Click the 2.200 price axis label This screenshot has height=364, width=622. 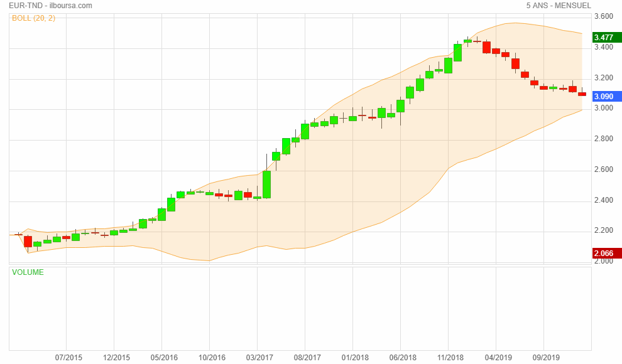click(603, 230)
